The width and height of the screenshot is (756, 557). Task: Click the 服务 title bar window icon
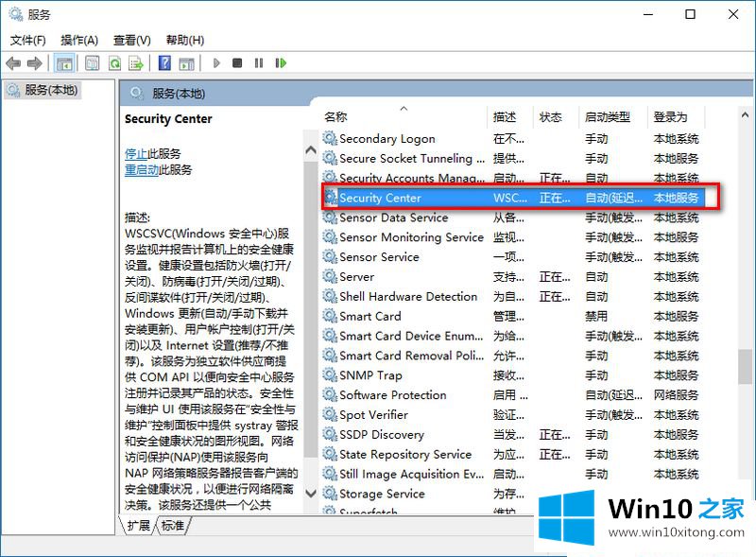click(15, 14)
